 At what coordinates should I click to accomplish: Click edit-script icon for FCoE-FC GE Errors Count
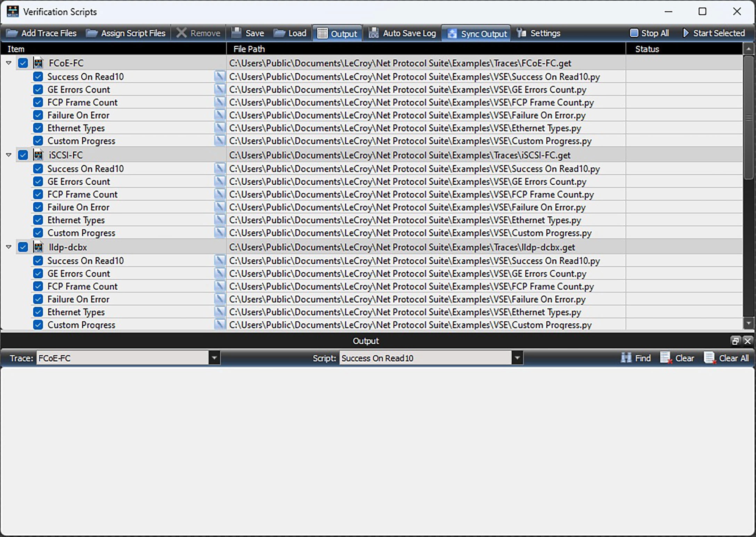(x=219, y=89)
